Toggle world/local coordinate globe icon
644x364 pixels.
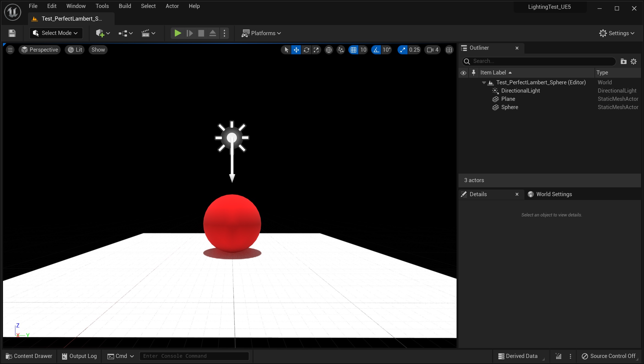tap(328, 50)
